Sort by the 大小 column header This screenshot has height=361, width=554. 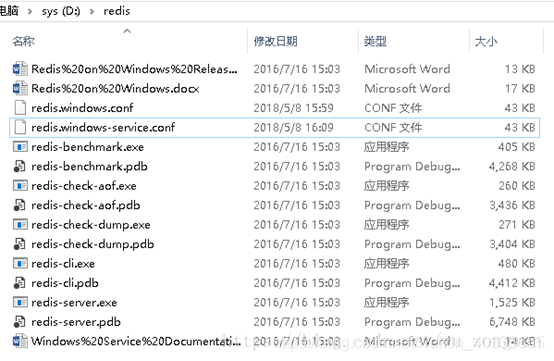(486, 41)
